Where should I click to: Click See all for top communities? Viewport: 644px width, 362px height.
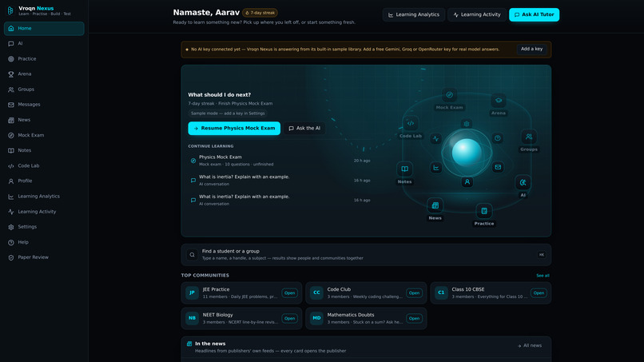(543, 276)
